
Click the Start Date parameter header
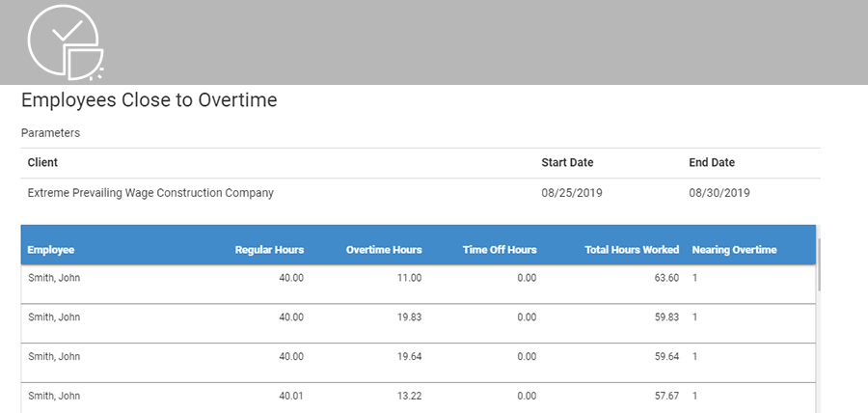click(567, 163)
